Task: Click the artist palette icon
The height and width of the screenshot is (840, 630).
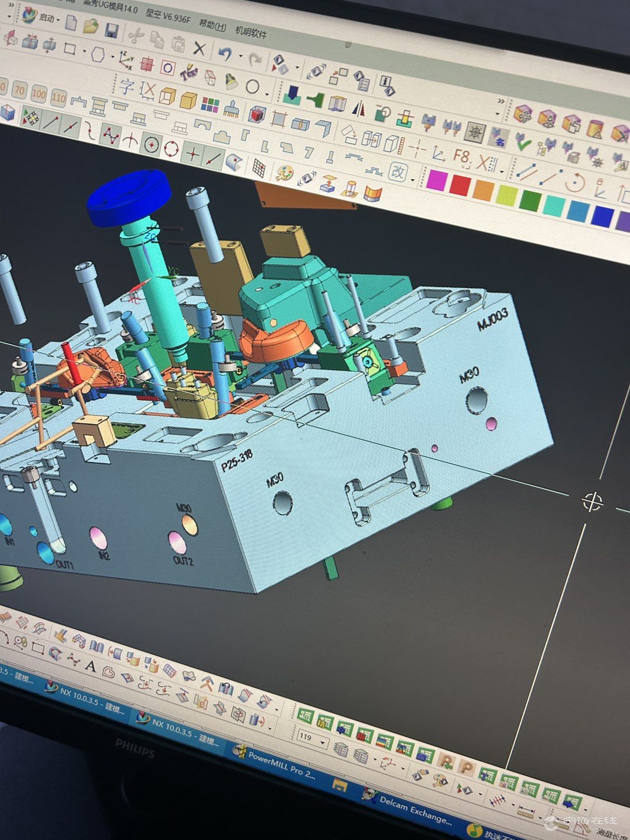Action: click(285, 173)
